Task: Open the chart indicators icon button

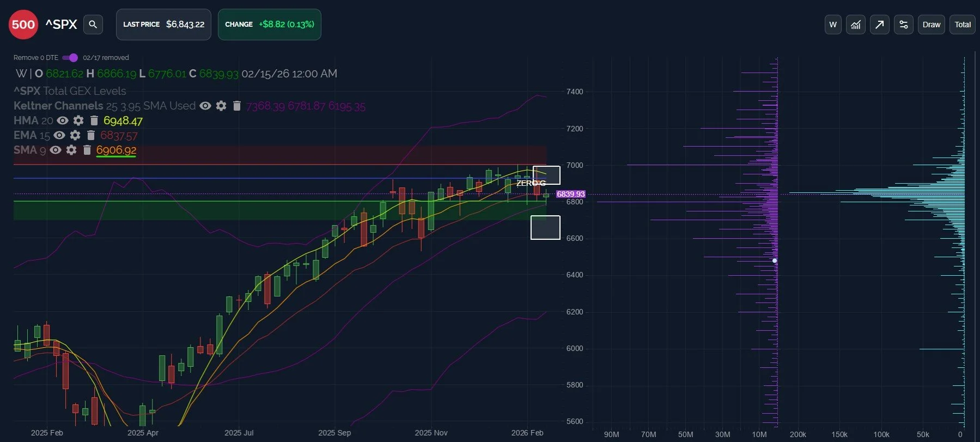Action: 856,25
